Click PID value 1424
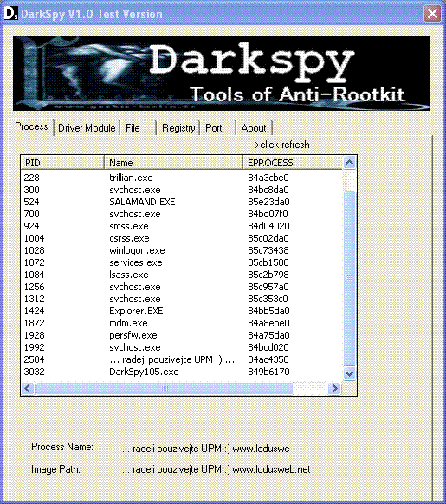Viewport: 446px width, 504px height. tap(34, 311)
